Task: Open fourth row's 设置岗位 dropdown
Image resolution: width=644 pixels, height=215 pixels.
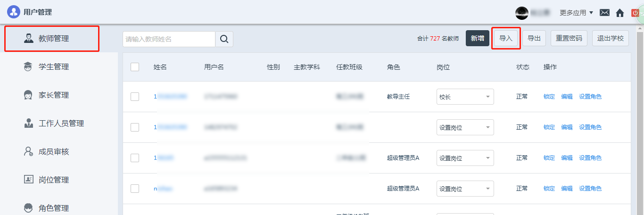Action: (465, 189)
